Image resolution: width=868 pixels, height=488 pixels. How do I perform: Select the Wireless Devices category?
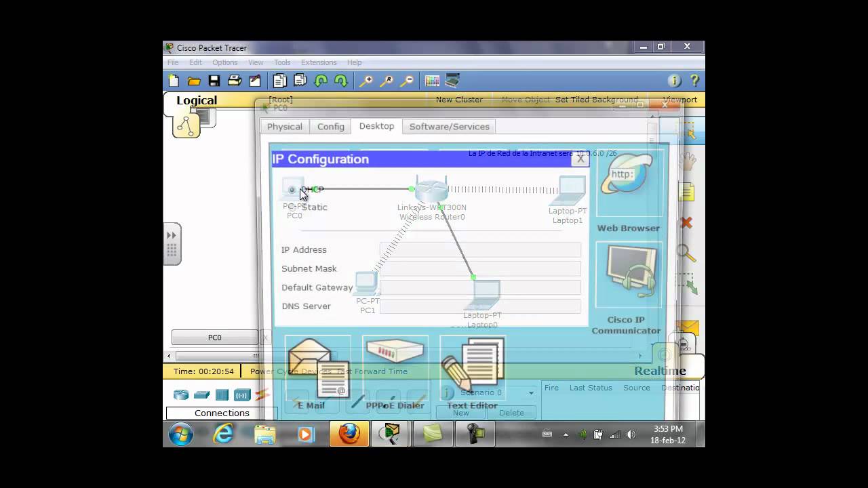[x=242, y=395]
